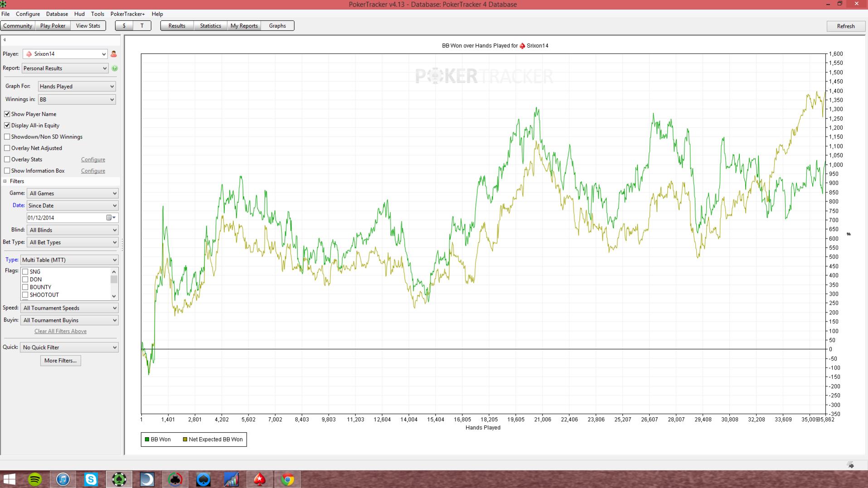Open the File menu
The width and height of the screenshot is (868, 488).
coord(5,14)
